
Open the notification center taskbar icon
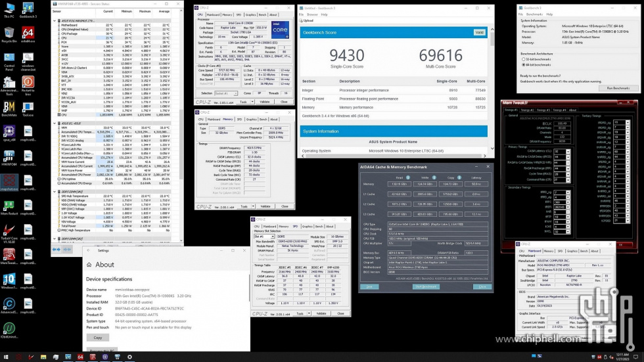click(x=636, y=357)
